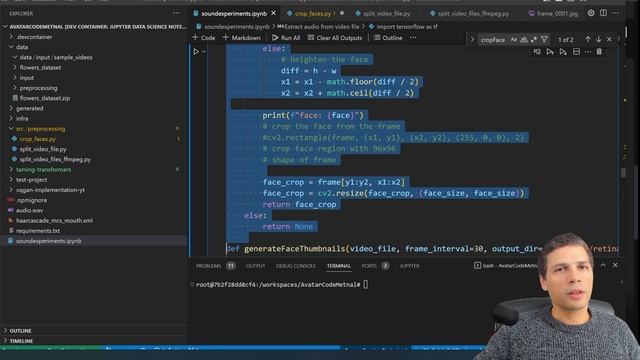Viewport: 640px width, 360px height.
Task: Add a new Markdown cell
Action: coord(241,38)
